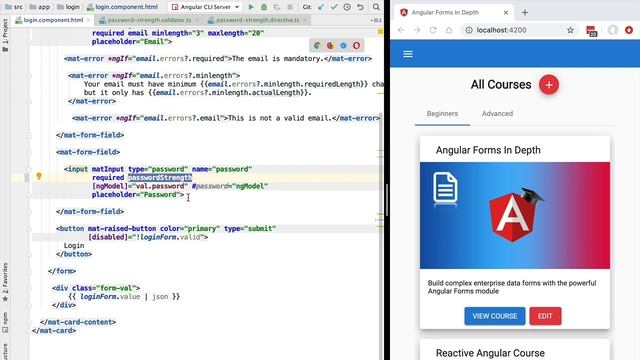Click the All Courses heading

(501, 84)
